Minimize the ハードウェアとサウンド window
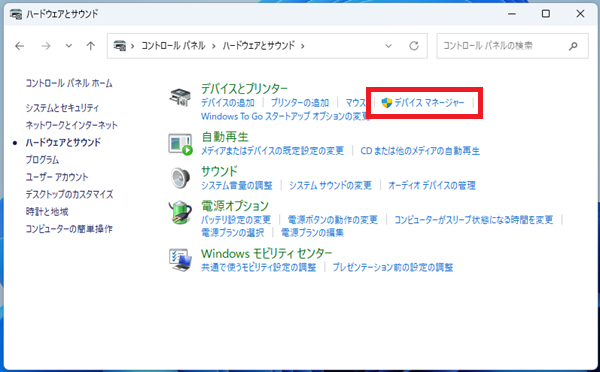 tap(512, 14)
